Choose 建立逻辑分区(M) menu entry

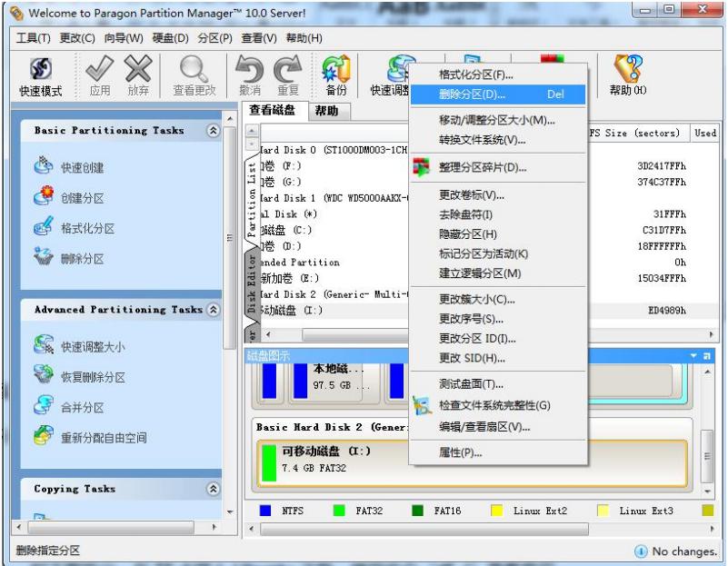[498, 273]
